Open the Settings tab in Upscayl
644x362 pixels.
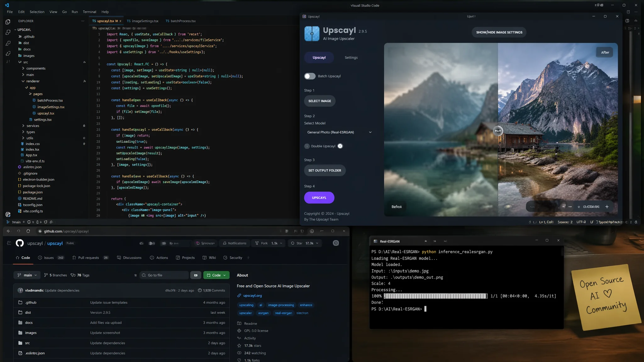click(351, 58)
